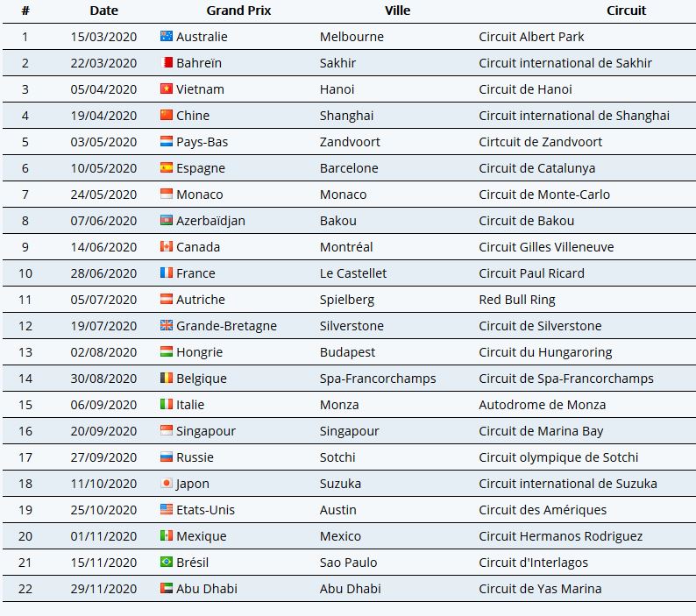Click the Brazil flag icon

pos(167,562)
